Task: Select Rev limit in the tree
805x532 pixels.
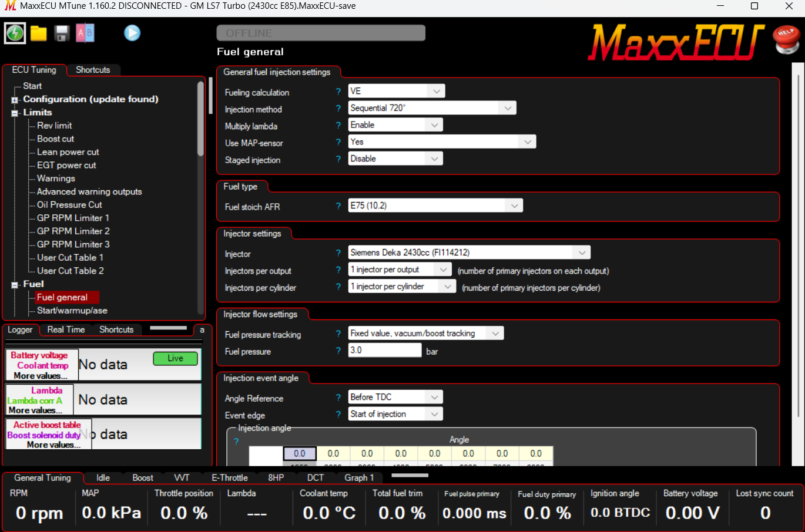Action: coord(55,126)
